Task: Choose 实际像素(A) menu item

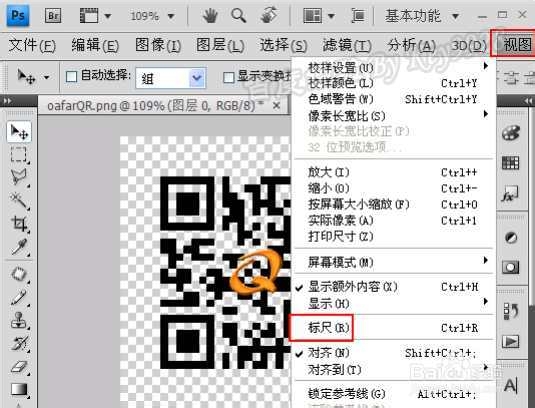Action: click(394, 220)
